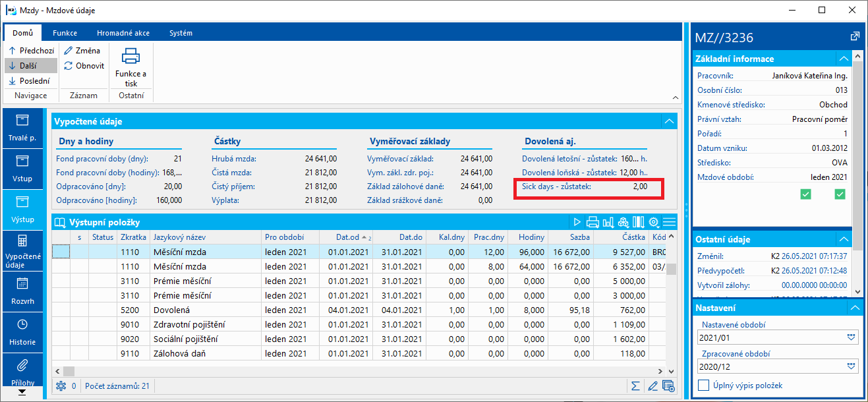Toggle the second green checkmark box
This screenshot has width=868, height=402.
pyautogui.click(x=840, y=194)
